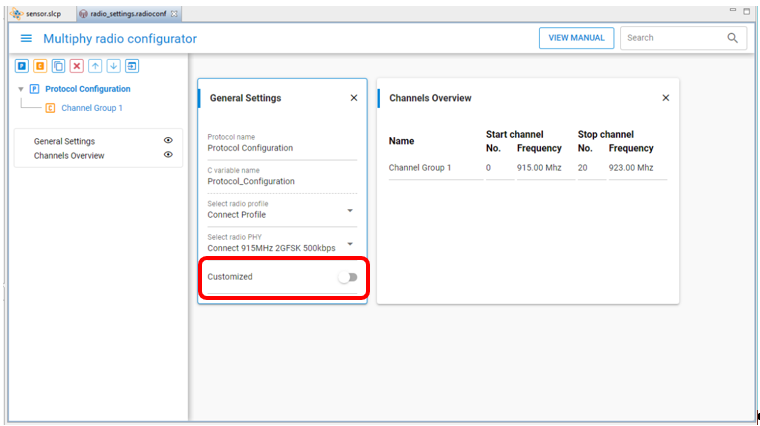Collapse the Protocol Configuration tree node
This screenshot has width=760, height=426.
pos(21,89)
